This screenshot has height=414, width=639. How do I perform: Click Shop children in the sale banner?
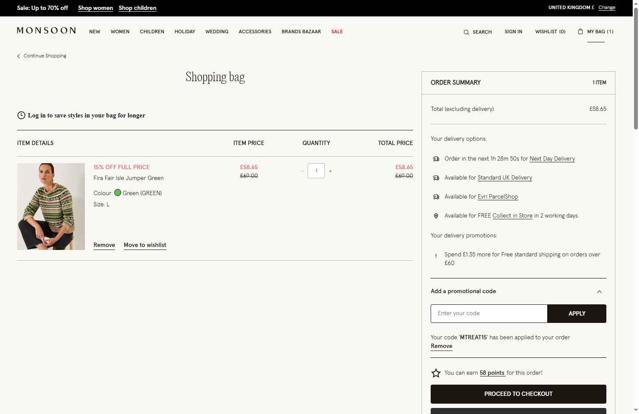pyautogui.click(x=138, y=8)
